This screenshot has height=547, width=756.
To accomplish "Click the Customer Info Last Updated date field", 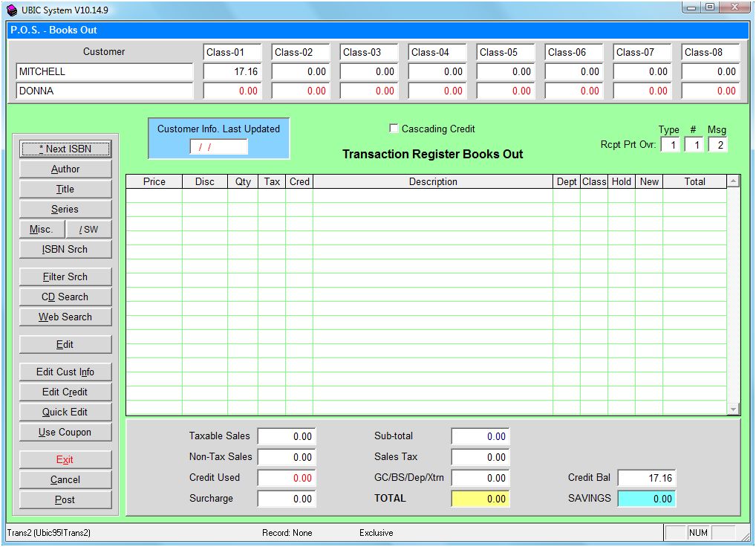I will point(219,147).
